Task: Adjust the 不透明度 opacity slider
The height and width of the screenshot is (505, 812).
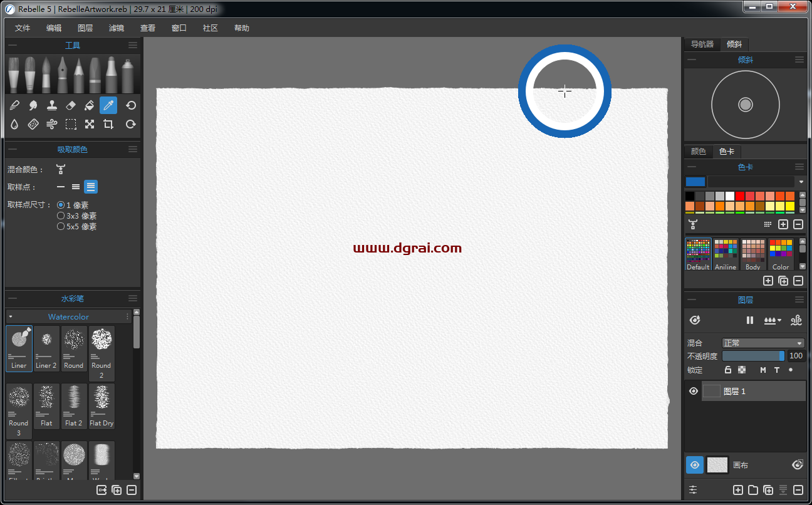Action: pos(754,356)
